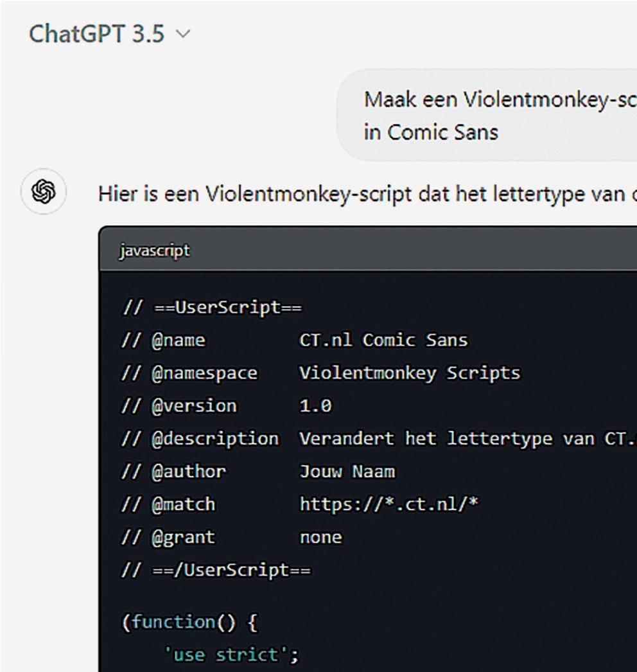This screenshot has width=637, height=672.
Task: Click the https://*.ct.nl/* match URL
Action: (389, 504)
